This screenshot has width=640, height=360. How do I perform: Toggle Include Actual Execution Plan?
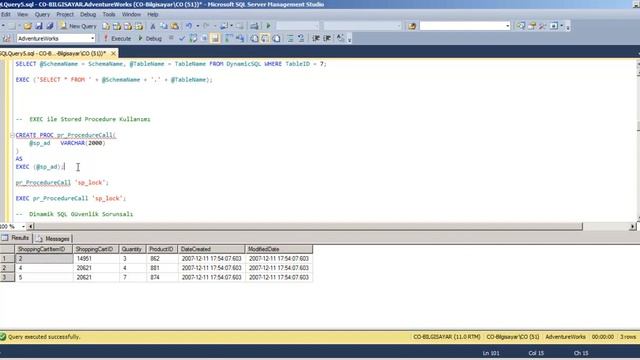[229, 38]
